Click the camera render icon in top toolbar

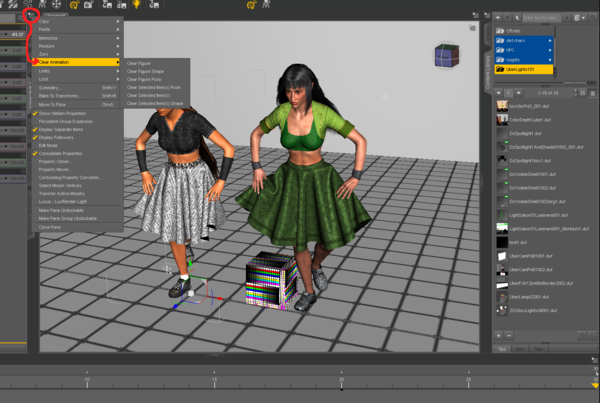point(88,5)
